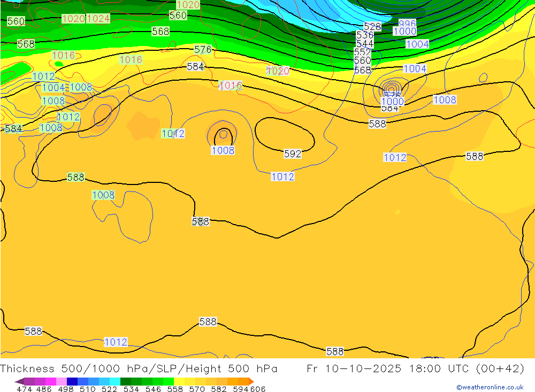
Task: Select legend value 558
Action: click(175, 389)
